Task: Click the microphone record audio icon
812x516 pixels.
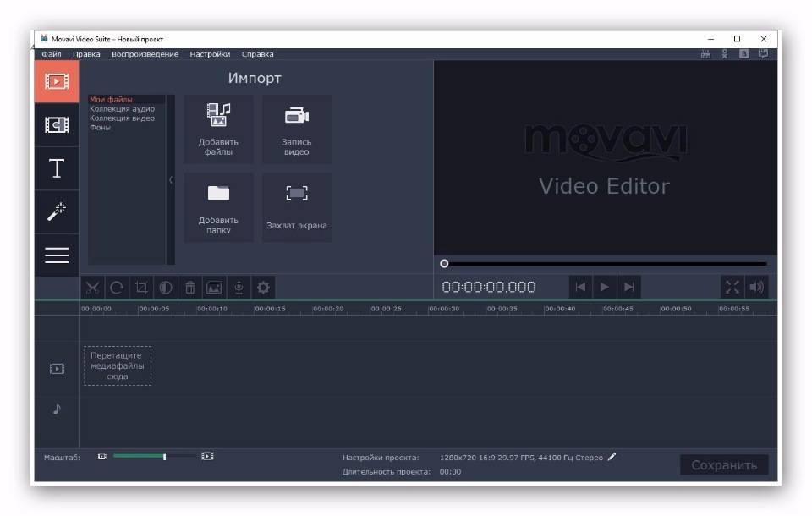Action: tap(239, 288)
